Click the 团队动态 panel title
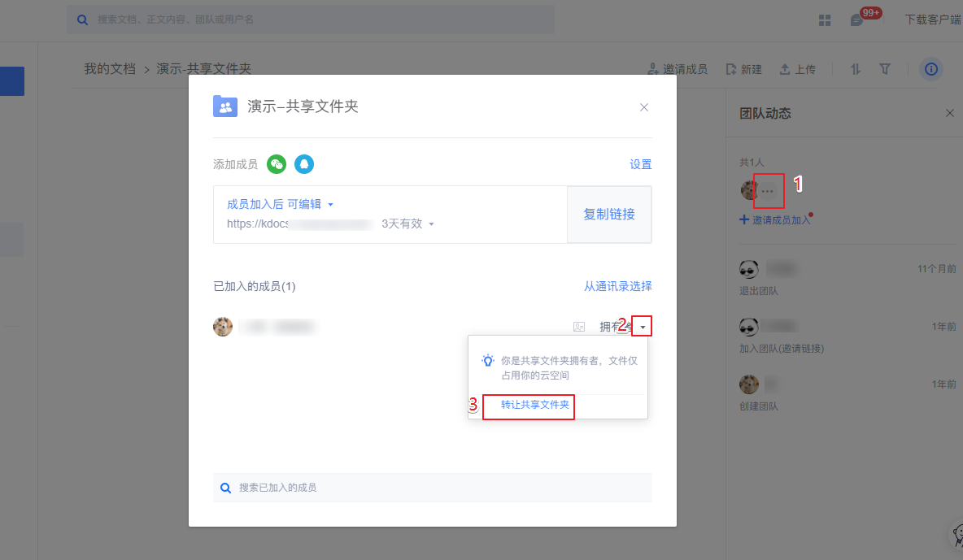Image resolution: width=963 pixels, height=560 pixels. [765, 114]
